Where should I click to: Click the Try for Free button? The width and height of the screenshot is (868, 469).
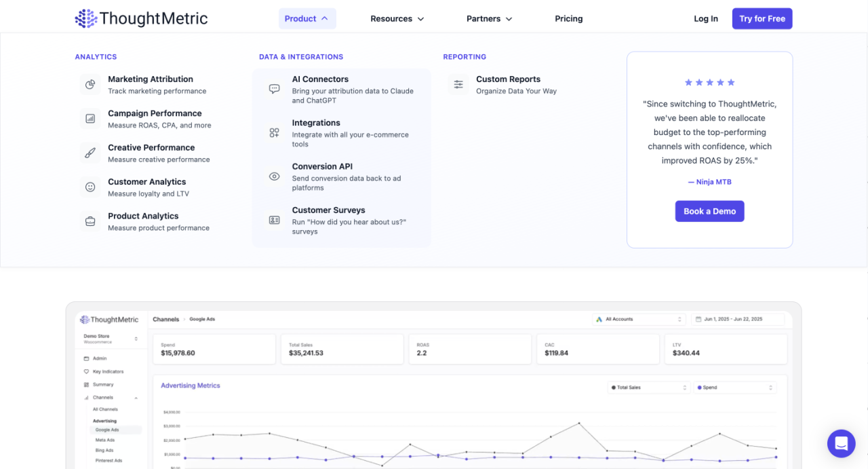pyautogui.click(x=762, y=18)
